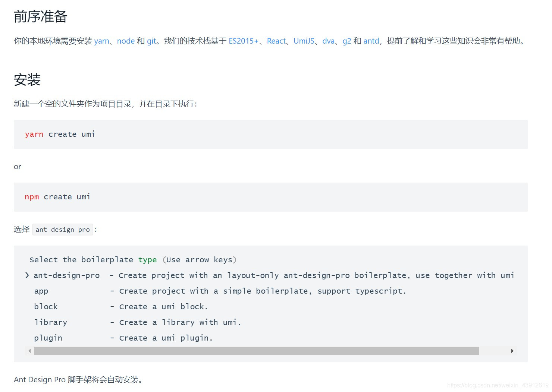
Task: Click the 'yarn create umi' code line
Action: (60, 134)
